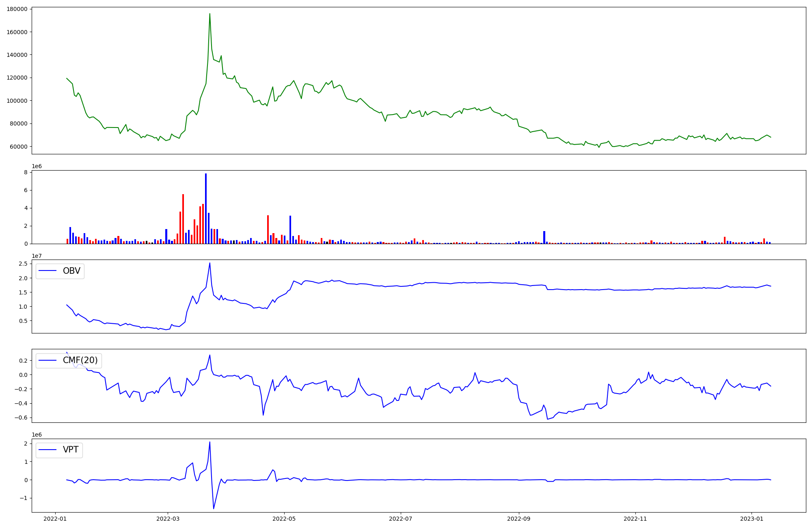Click the tallest blue volume bar
The width and height of the screenshot is (812, 528).
(206, 208)
